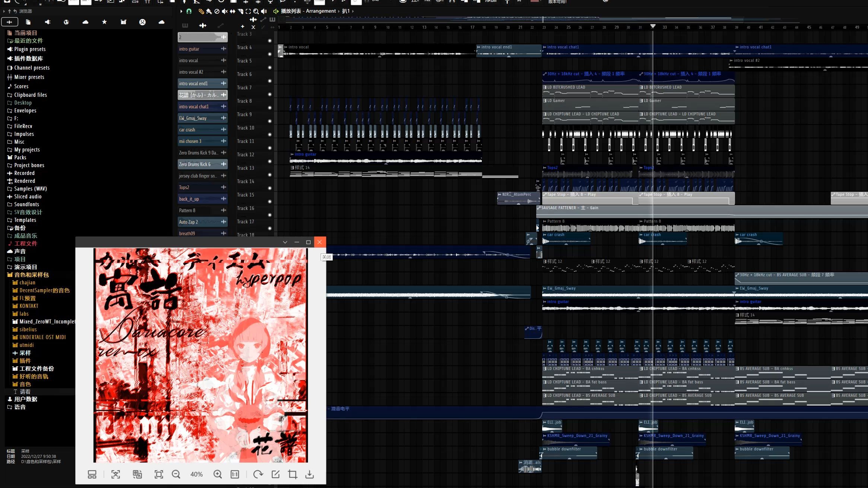Mute Track 12 with its toggle dot

(x=270, y=161)
